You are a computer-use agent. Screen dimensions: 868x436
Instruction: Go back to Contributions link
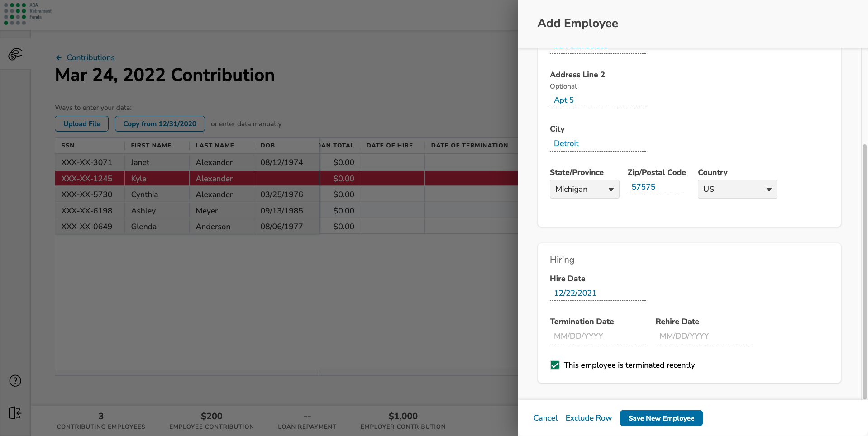[x=91, y=57]
